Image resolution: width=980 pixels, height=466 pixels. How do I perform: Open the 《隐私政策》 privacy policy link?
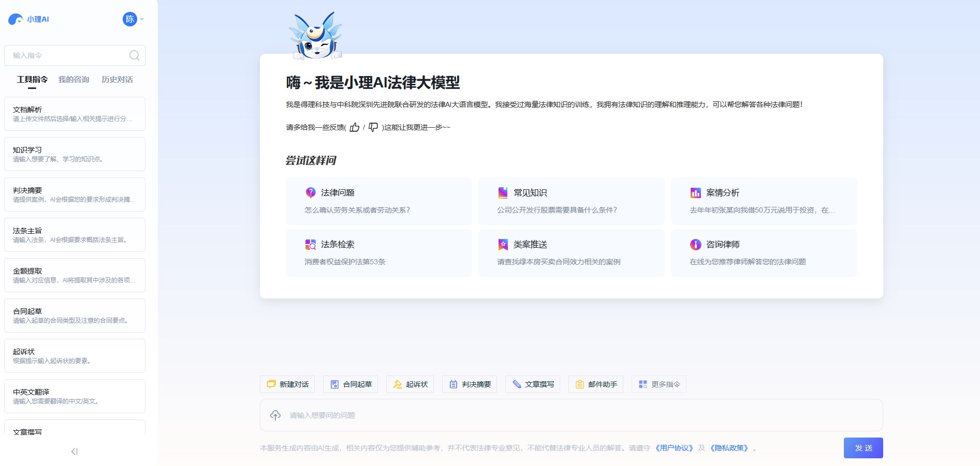tap(728, 448)
